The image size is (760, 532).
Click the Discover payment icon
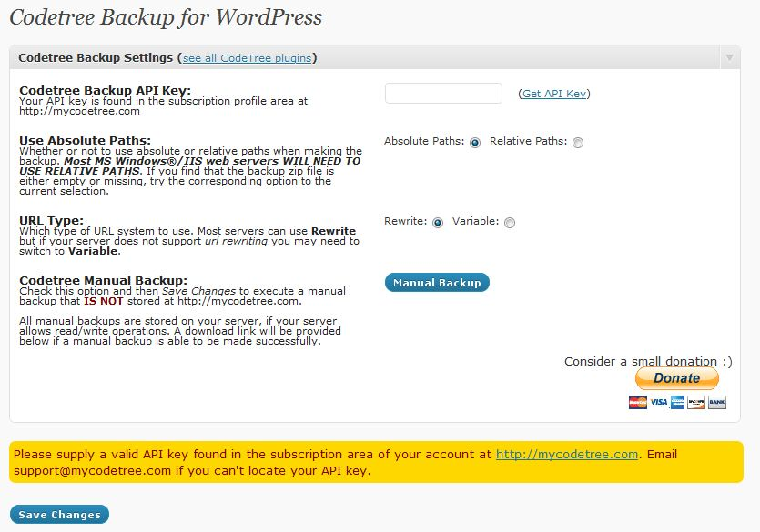pyautogui.click(x=696, y=402)
